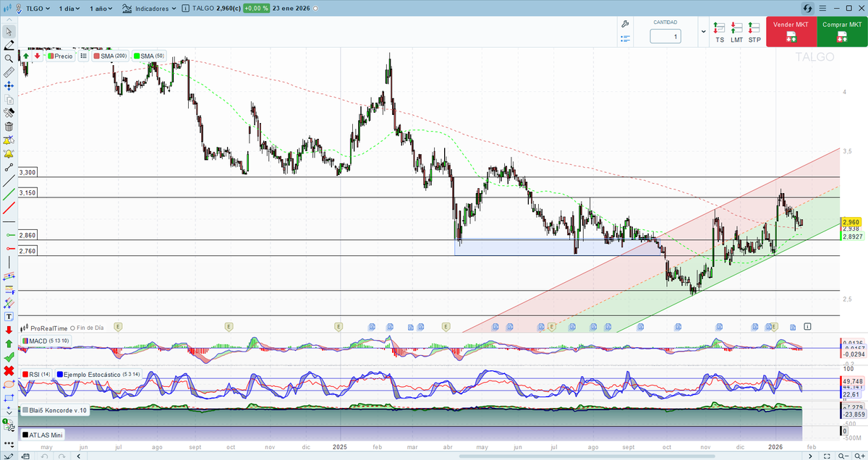Toggle the MACD indicator label
The height and width of the screenshot is (460, 868).
[x=46, y=340]
